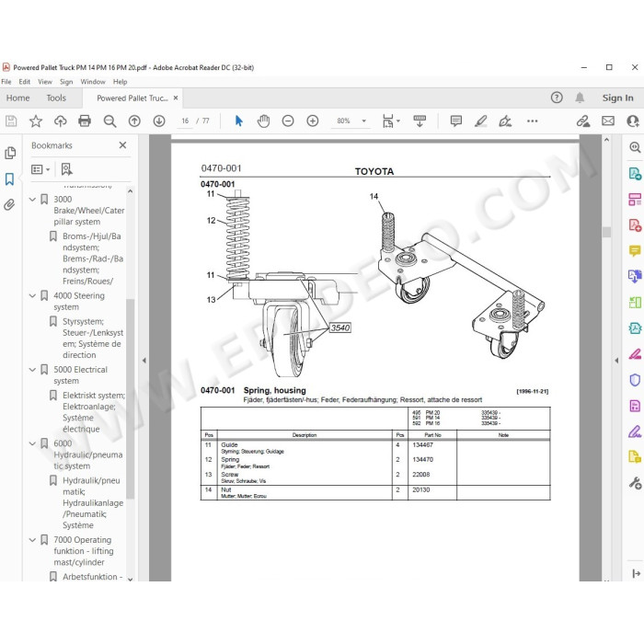The width and height of the screenshot is (644, 644).
Task: Open the Attachments paperclip panel
Action: [x=9, y=204]
